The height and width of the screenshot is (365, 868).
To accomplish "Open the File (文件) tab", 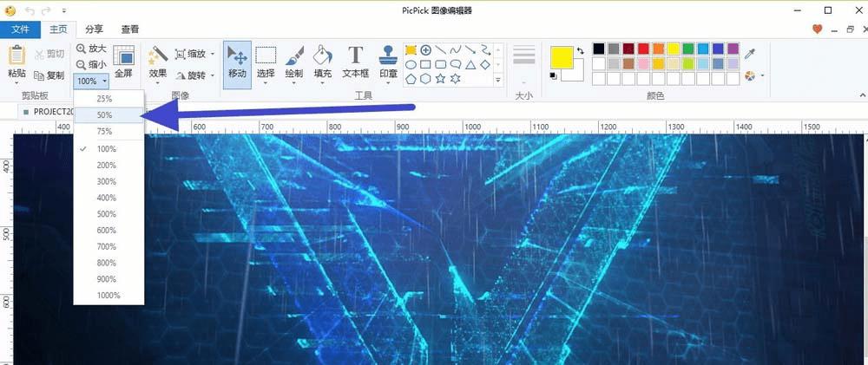I will [x=21, y=29].
